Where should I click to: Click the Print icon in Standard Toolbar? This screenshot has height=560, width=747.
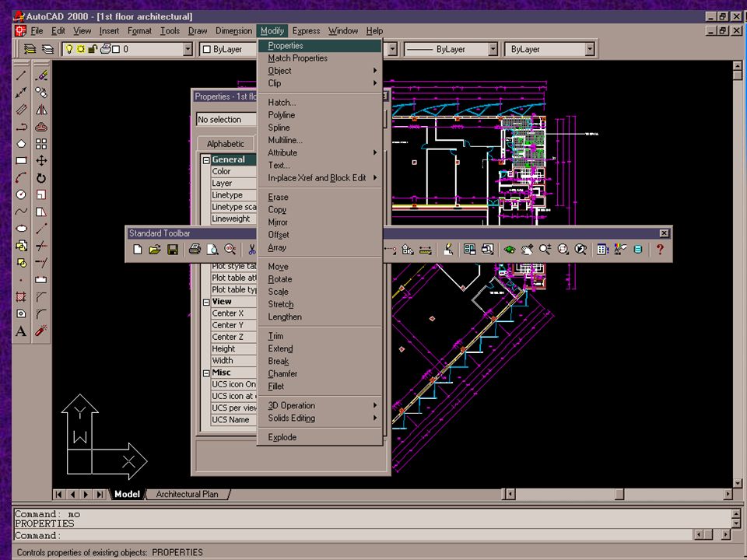tap(195, 249)
